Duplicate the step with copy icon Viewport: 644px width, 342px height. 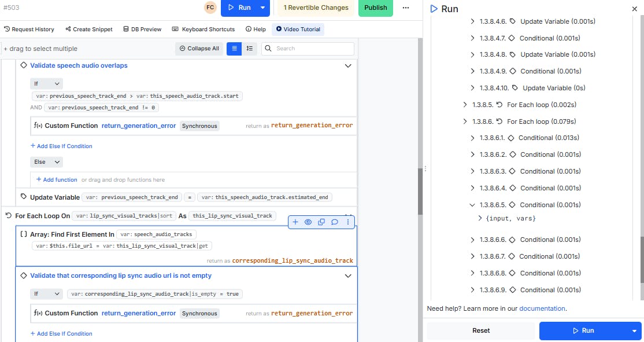[x=321, y=222]
